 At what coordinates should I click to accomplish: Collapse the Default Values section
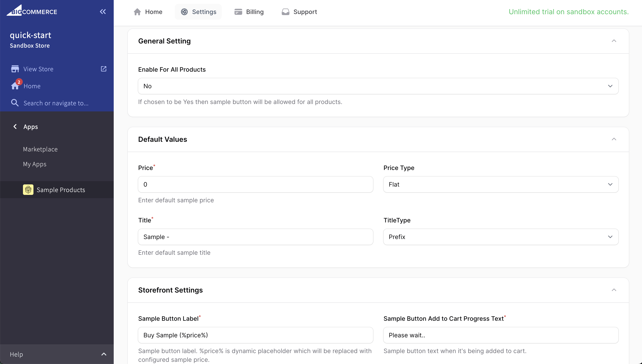(614, 139)
